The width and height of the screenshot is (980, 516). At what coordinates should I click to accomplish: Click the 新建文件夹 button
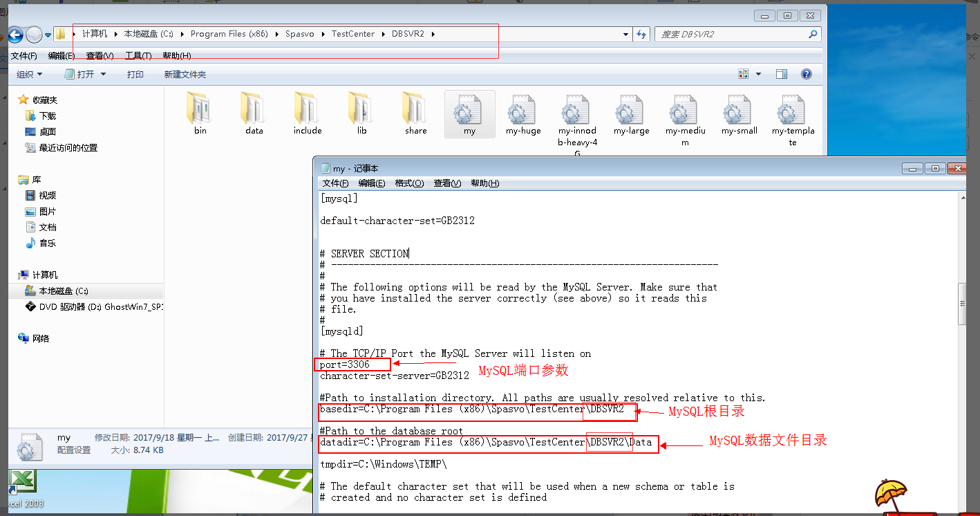[x=185, y=74]
